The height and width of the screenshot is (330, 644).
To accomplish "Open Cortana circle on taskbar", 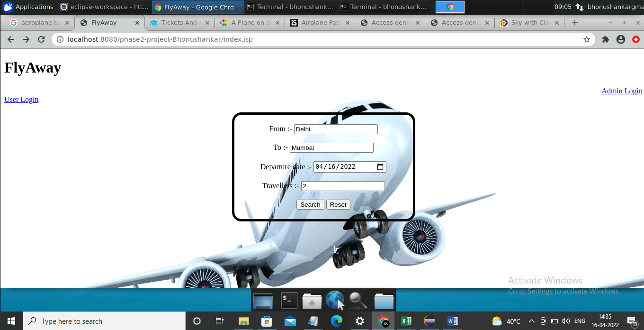I will (197, 321).
